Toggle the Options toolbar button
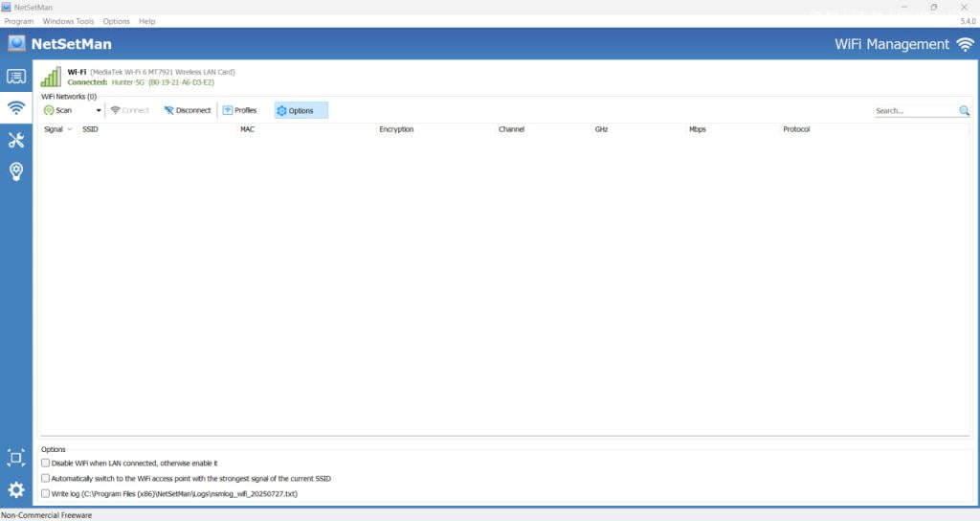Screen dimensions: 980x521 click(301, 111)
